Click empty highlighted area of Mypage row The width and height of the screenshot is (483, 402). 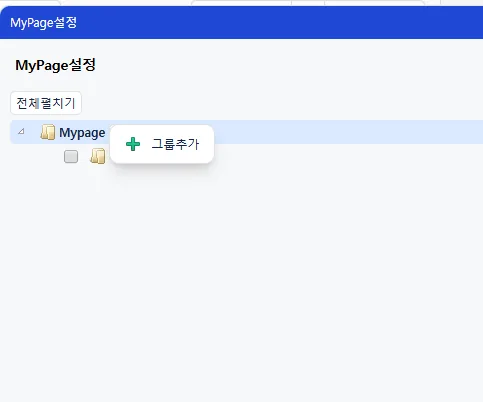[347, 132]
